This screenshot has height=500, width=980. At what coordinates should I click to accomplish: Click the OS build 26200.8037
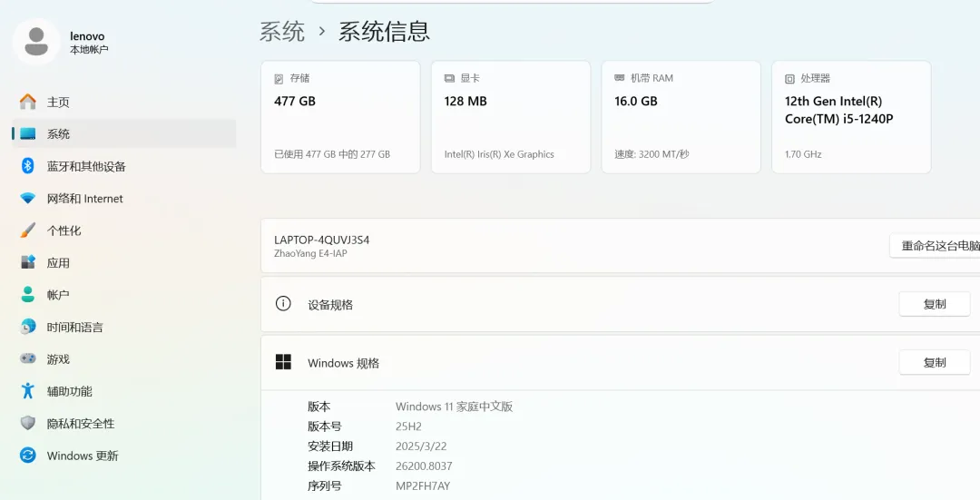[424, 466]
